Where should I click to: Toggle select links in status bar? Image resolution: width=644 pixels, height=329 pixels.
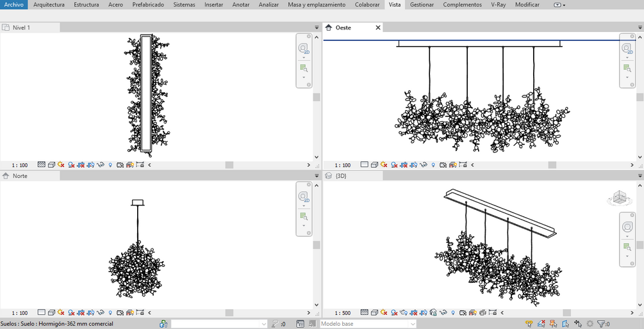click(529, 324)
